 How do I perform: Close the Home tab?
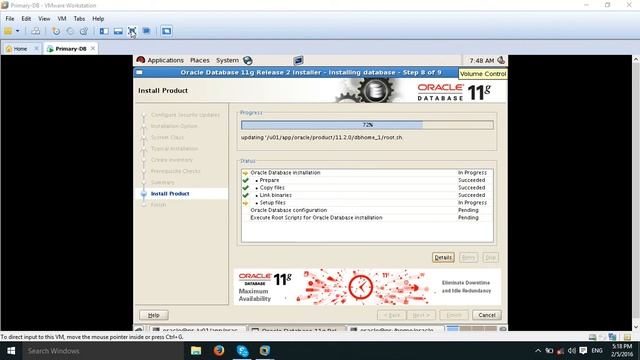[x=36, y=49]
